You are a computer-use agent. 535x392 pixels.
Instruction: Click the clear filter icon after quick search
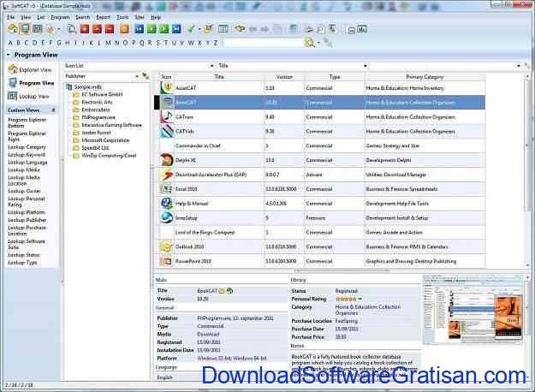click(x=327, y=43)
